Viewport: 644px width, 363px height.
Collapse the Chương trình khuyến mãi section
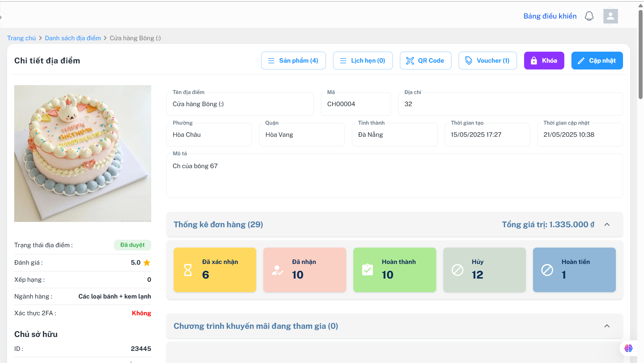[x=607, y=326]
